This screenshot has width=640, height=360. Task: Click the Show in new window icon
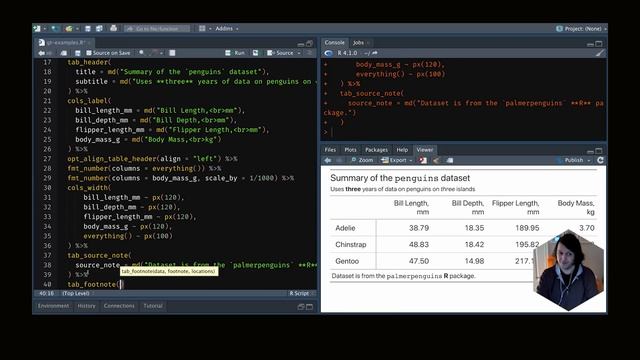[63, 53]
